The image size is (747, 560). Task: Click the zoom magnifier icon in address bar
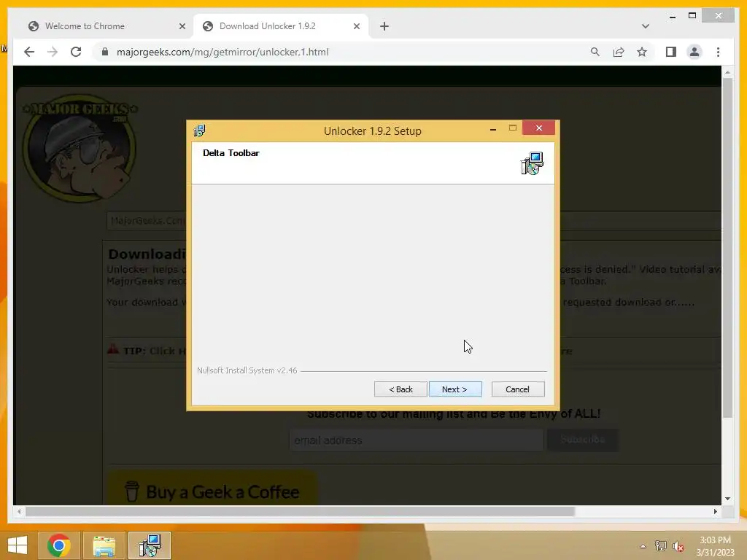coord(595,52)
